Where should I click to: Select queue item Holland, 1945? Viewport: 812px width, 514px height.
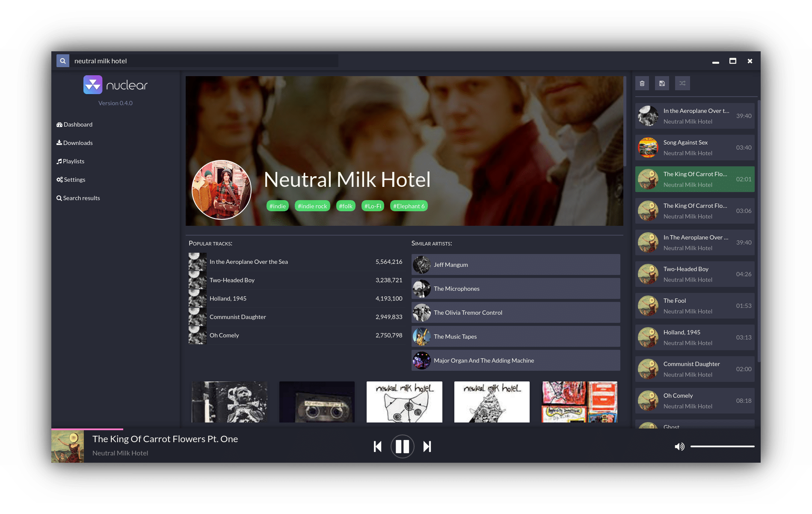[695, 337]
